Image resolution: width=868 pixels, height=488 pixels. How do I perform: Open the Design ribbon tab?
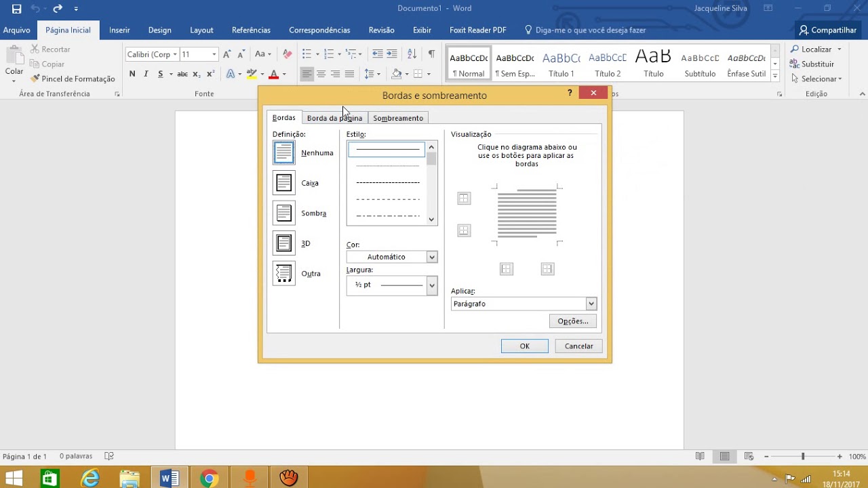click(x=160, y=30)
